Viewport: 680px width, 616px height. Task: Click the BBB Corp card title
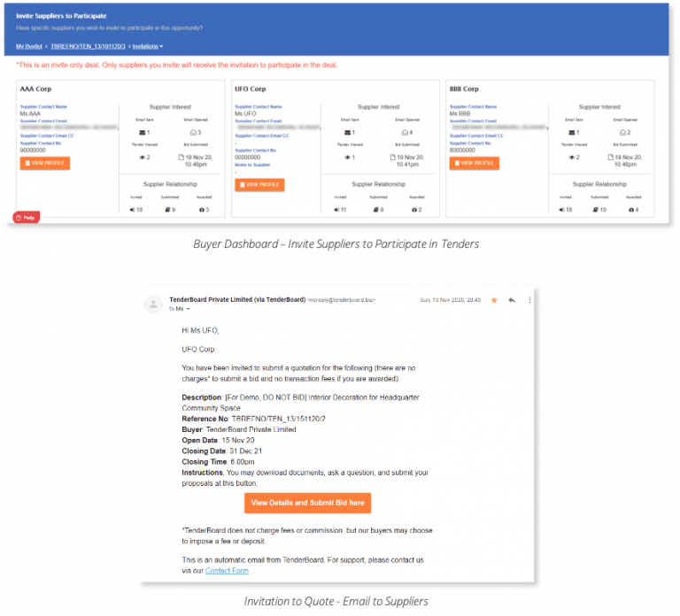point(464,89)
